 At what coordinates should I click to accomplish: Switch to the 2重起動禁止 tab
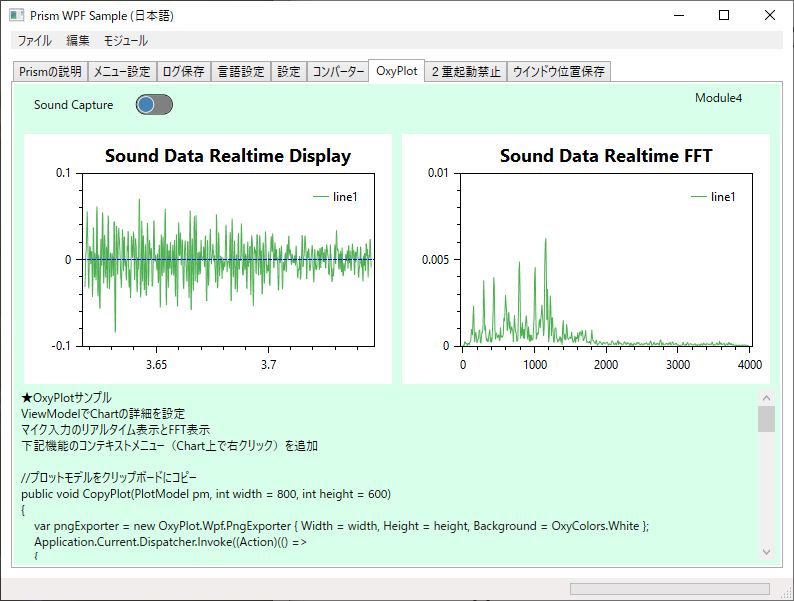pyautogui.click(x=466, y=71)
